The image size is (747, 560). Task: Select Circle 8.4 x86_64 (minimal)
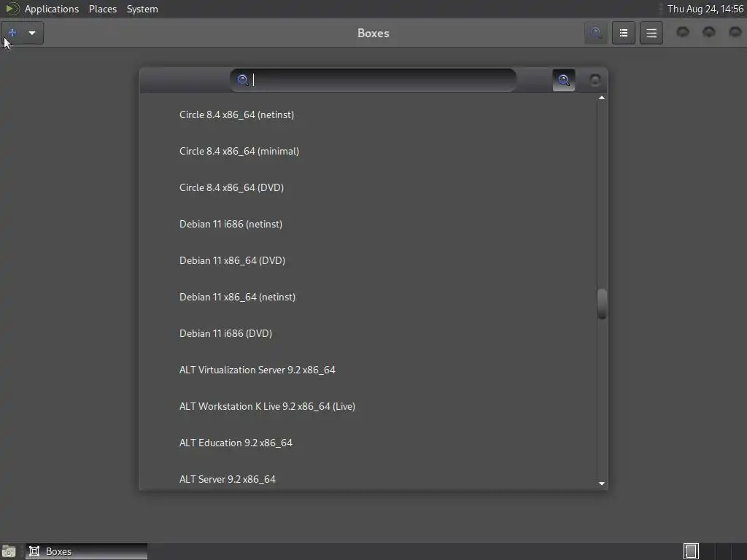coord(368,151)
